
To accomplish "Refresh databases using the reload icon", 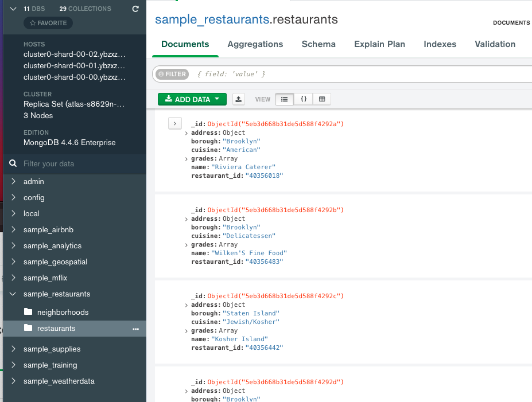I will 135,9.
